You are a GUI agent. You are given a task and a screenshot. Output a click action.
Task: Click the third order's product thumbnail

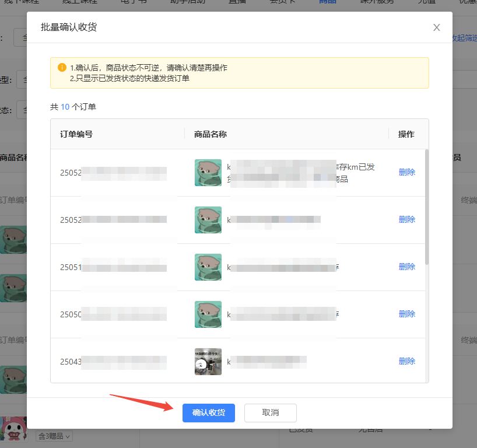tap(208, 267)
